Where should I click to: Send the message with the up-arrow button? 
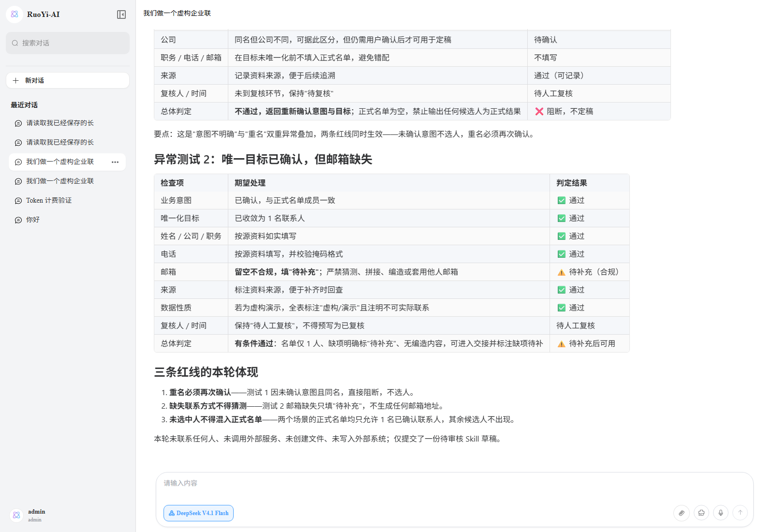(740, 513)
